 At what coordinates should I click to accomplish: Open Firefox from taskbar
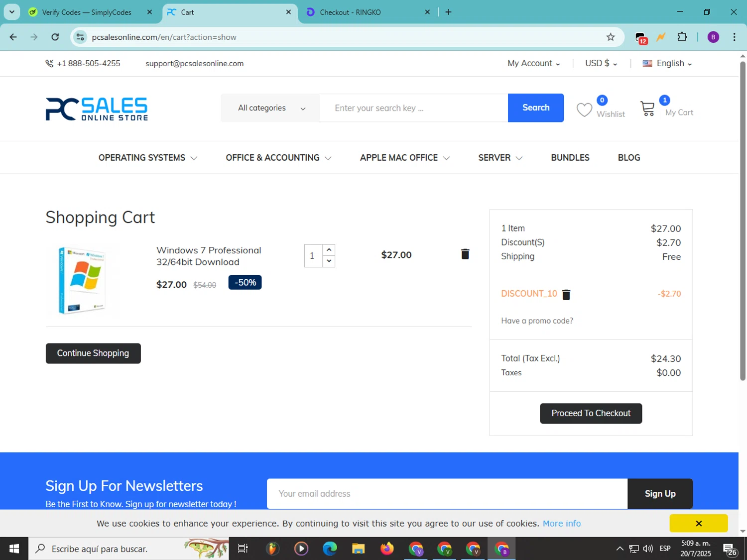(x=387, y=549)
